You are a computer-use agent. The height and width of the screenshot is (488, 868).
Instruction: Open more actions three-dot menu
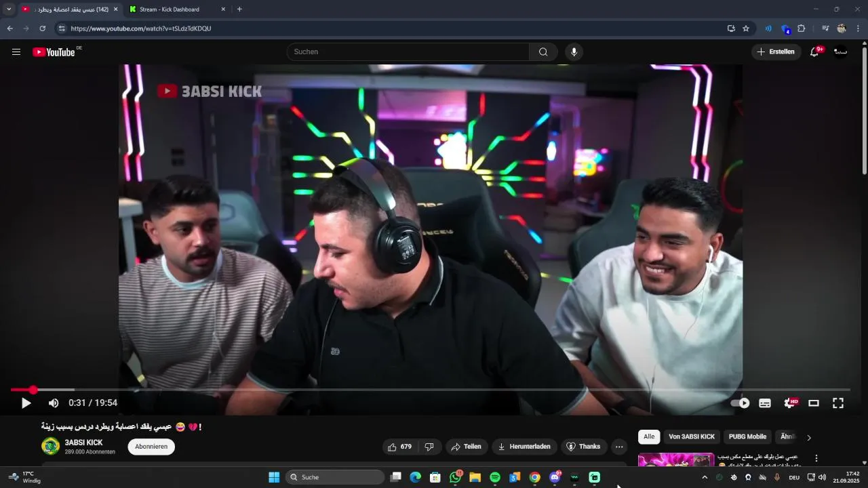tap(618, 447)
